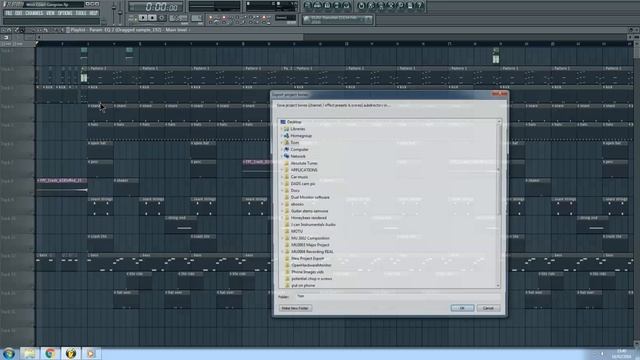This screenshot has height=360, width=640.
Task: Show the Mixer via toolbar icon
Action: pyautogui.click(x=347, y=6)
